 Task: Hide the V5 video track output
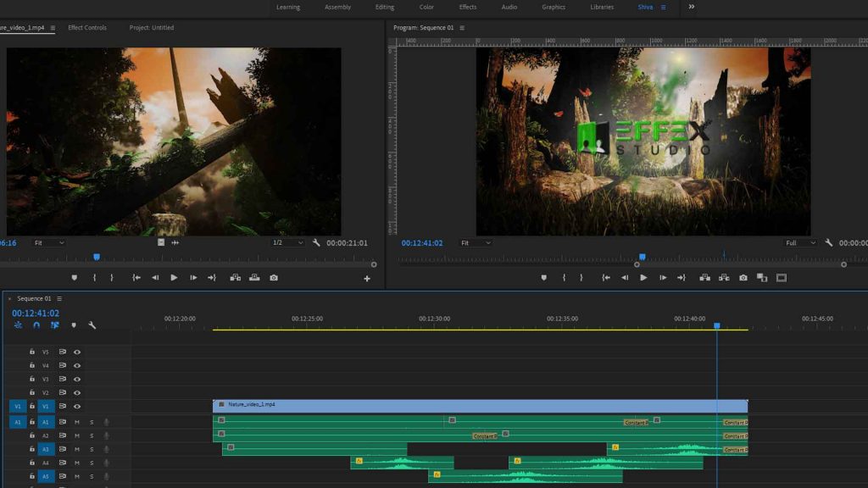[x=77, y=352]
